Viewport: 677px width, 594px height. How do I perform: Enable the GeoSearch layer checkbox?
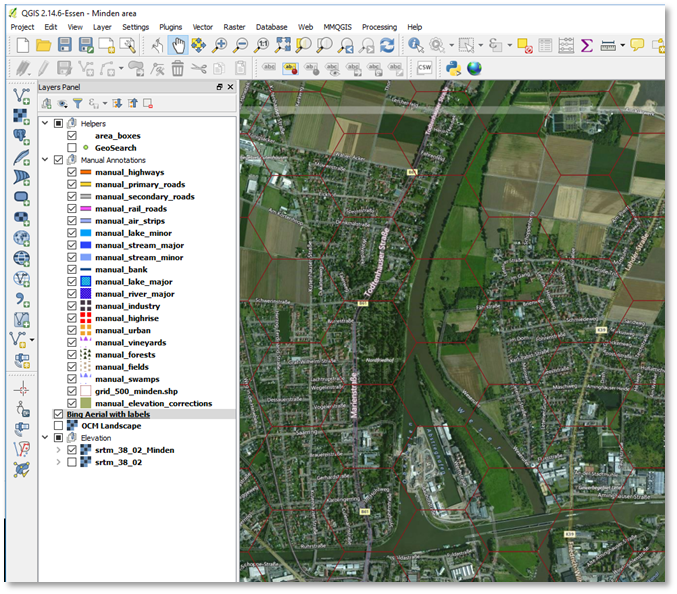point(71,148)
